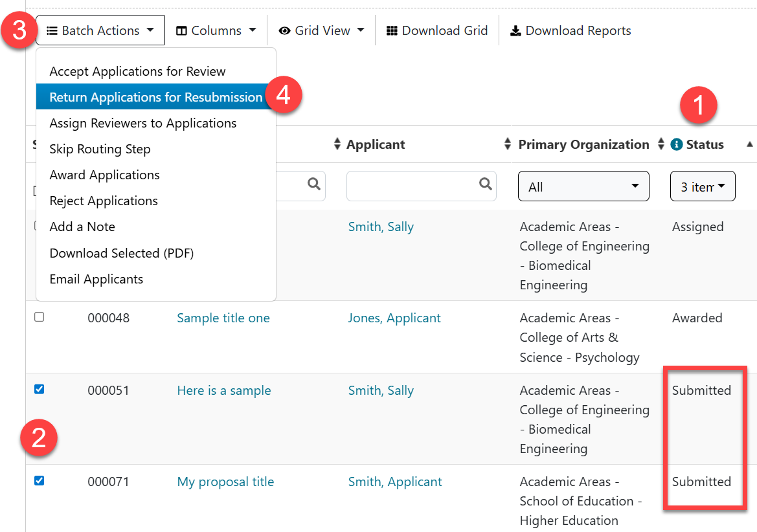757x532 pixels.
Task: Check the checkbox for application 000048
Action: 39,317
